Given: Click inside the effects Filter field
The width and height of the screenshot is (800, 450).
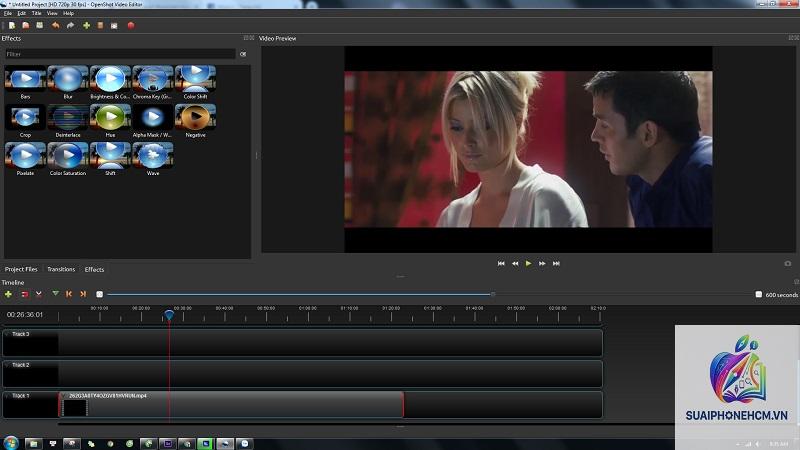Looking at the screenshot, I should click(120, 54).
